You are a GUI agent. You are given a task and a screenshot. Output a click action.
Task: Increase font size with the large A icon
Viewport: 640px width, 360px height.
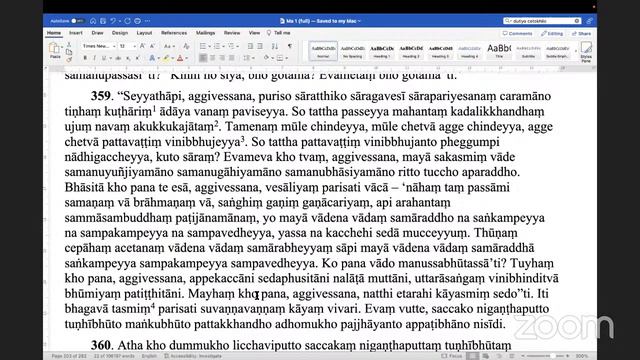(x=142, y=47)
